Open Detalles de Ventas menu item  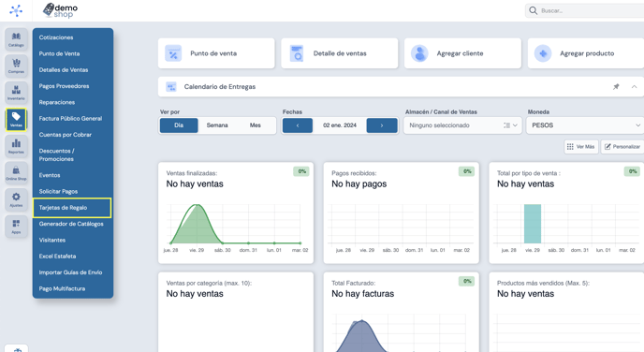click(64, 70)
